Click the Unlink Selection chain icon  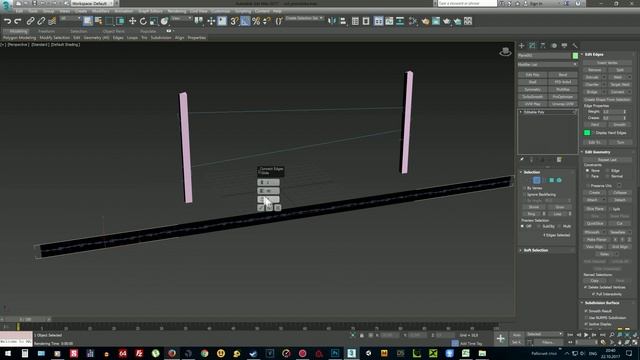(41, 21)
